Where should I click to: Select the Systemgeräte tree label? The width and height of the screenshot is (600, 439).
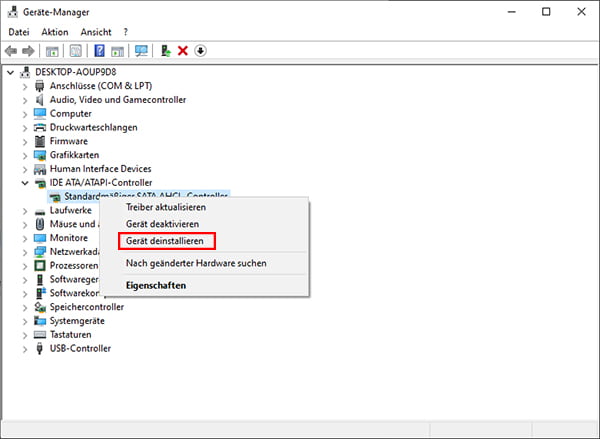pyautogui.click(x=77, y=321)
